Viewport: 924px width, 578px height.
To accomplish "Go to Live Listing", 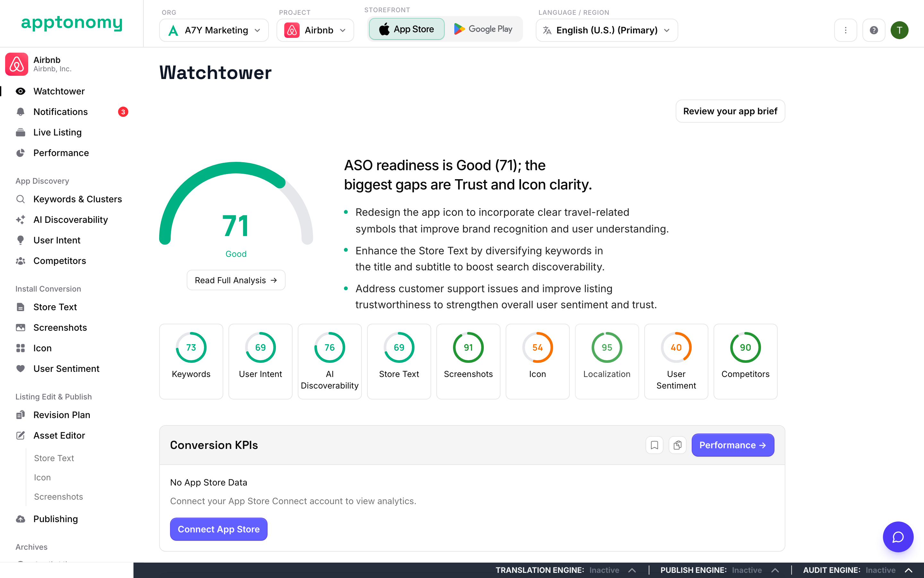I will 58,132.
